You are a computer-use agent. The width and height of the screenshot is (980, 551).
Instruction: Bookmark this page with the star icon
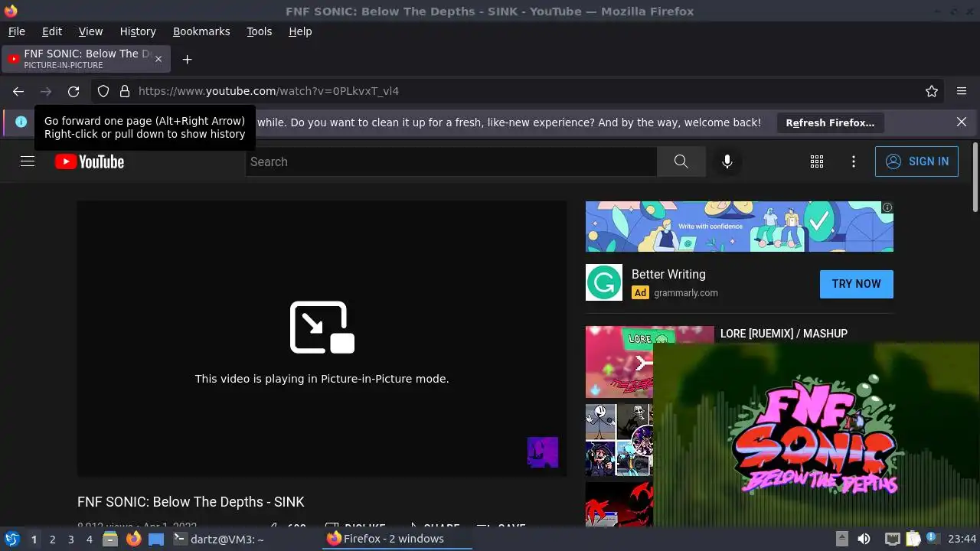[932, 91]
